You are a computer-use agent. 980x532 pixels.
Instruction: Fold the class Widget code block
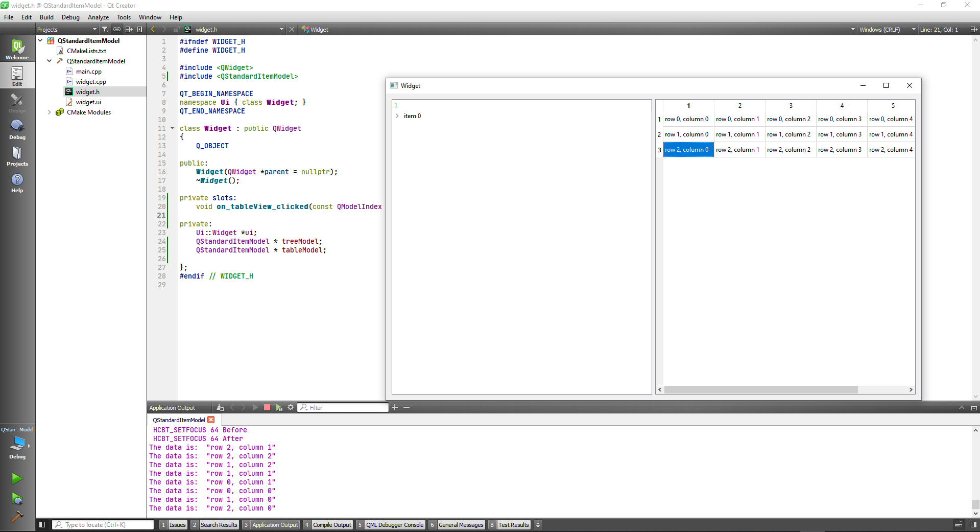[172, 128]
